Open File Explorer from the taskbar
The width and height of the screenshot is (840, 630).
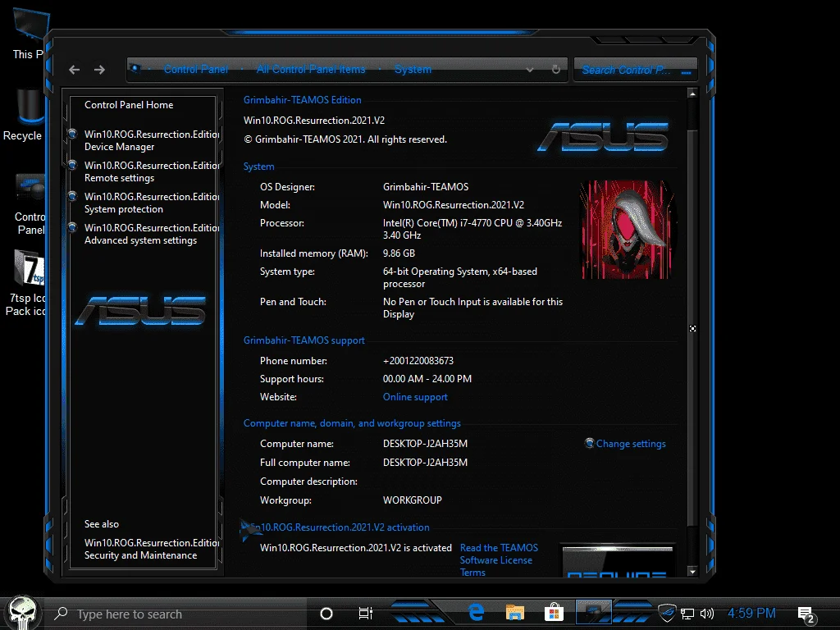515,612
